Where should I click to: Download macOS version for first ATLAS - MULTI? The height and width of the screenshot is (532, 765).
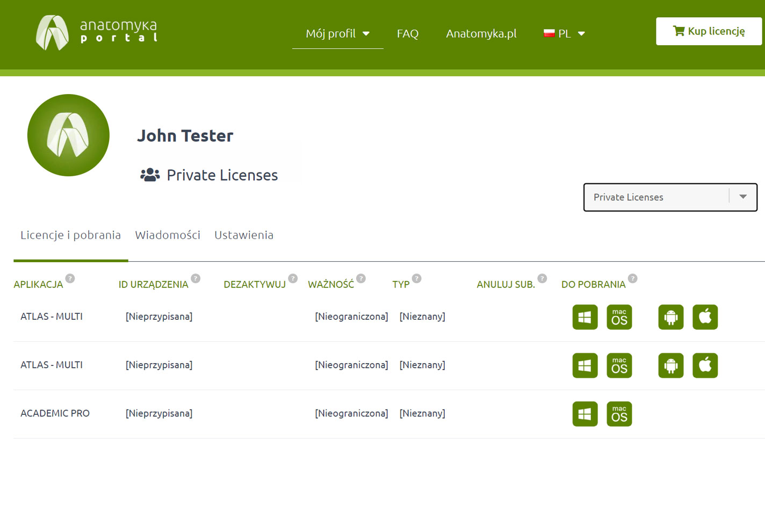[x=619, y=317]
